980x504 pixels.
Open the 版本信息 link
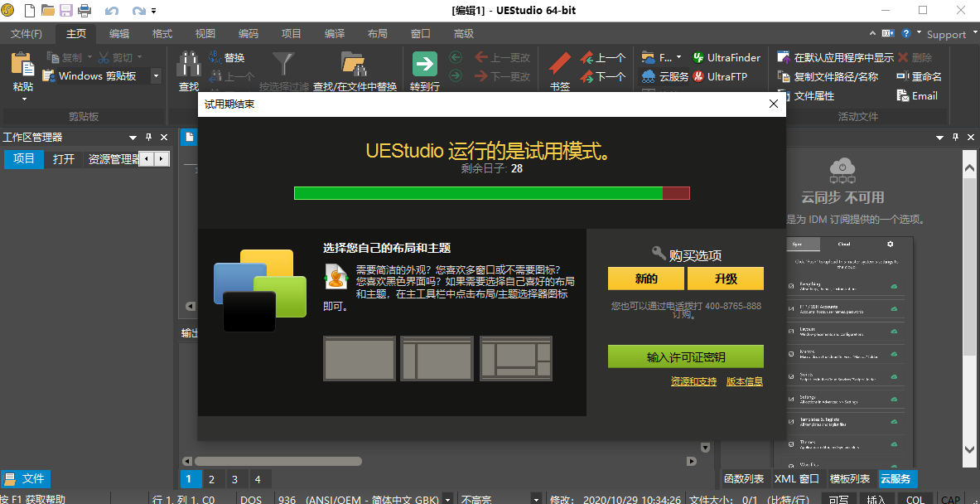click(745, 381)
